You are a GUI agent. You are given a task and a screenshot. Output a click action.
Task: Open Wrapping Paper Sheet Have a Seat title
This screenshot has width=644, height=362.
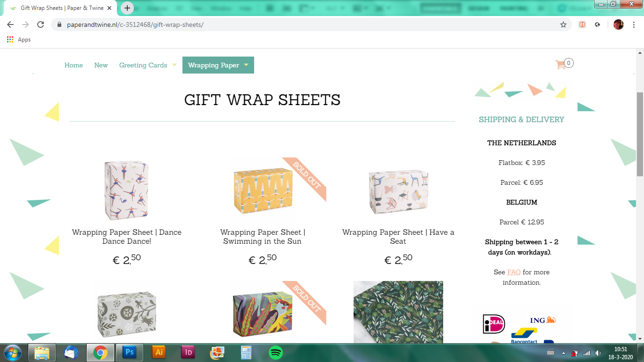[398, 237]
